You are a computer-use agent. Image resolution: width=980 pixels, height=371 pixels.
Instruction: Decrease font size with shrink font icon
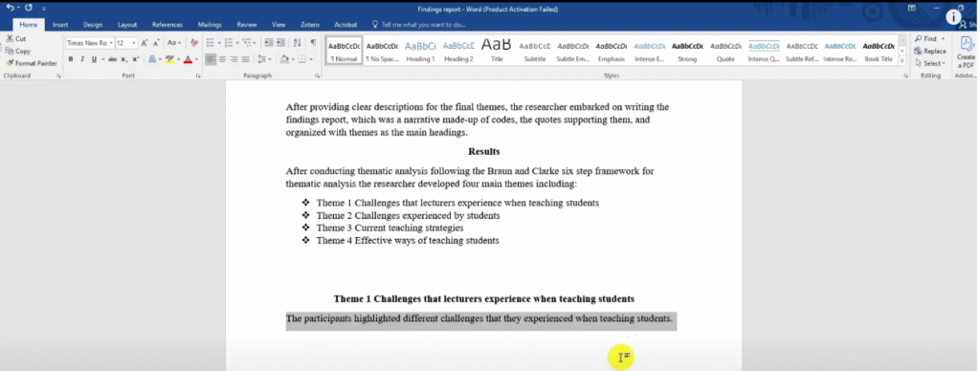[x=156, y=43]
